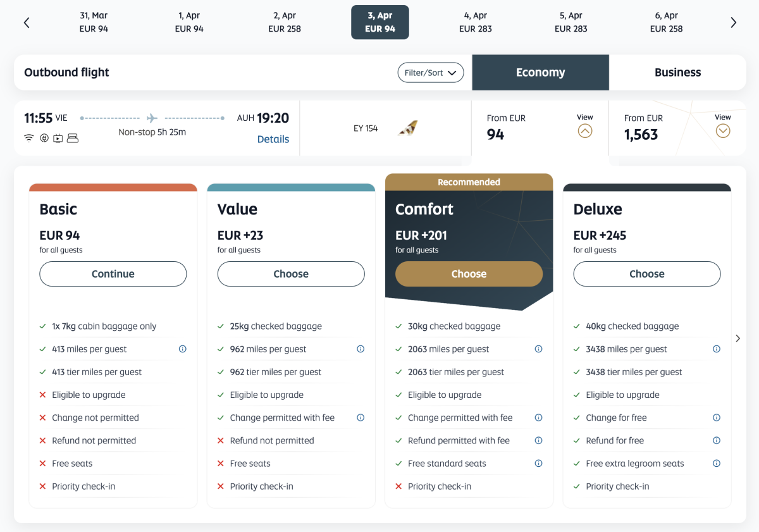
Task: Click the in-flight entertainment screen icon
Action: [58, 138]
